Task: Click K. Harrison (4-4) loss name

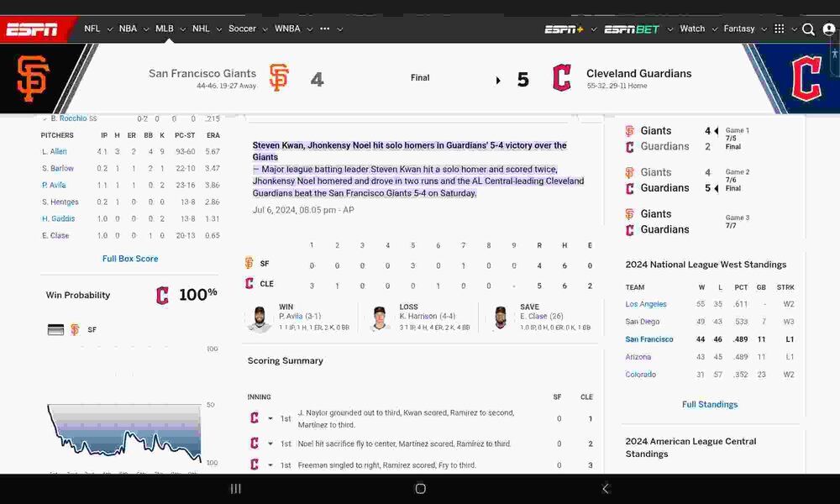Action: click(x=427, y=316)
